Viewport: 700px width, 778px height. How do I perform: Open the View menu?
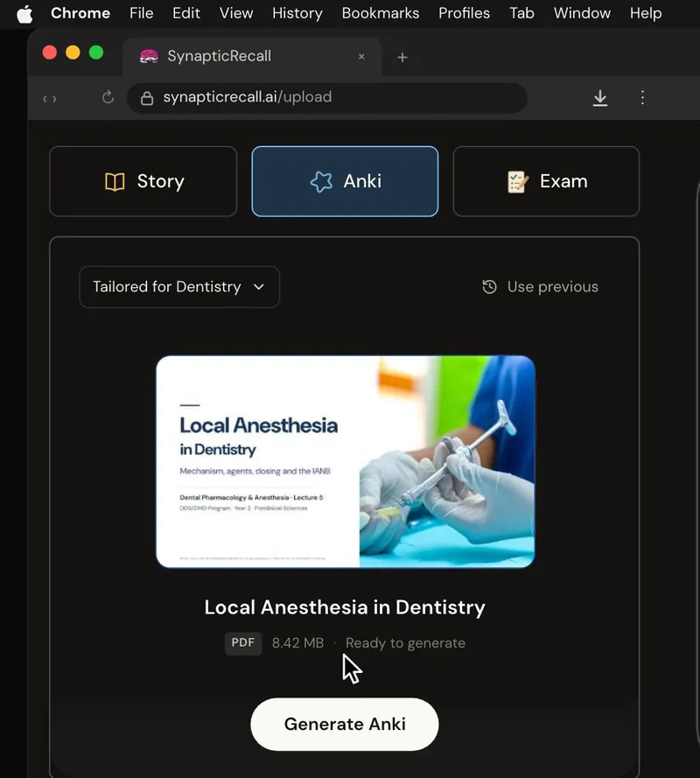click(236, 13)
